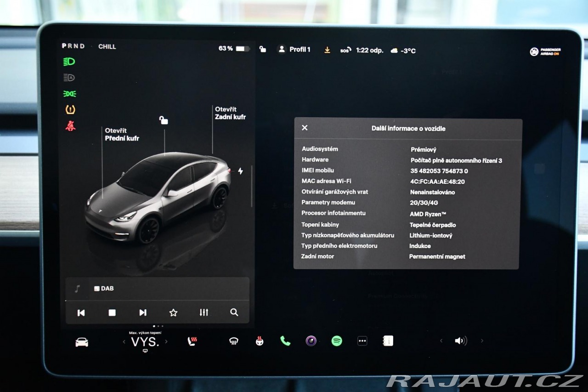Open the dashcam camera app
This screenshot has width=588, height=392.
[311, 341]
